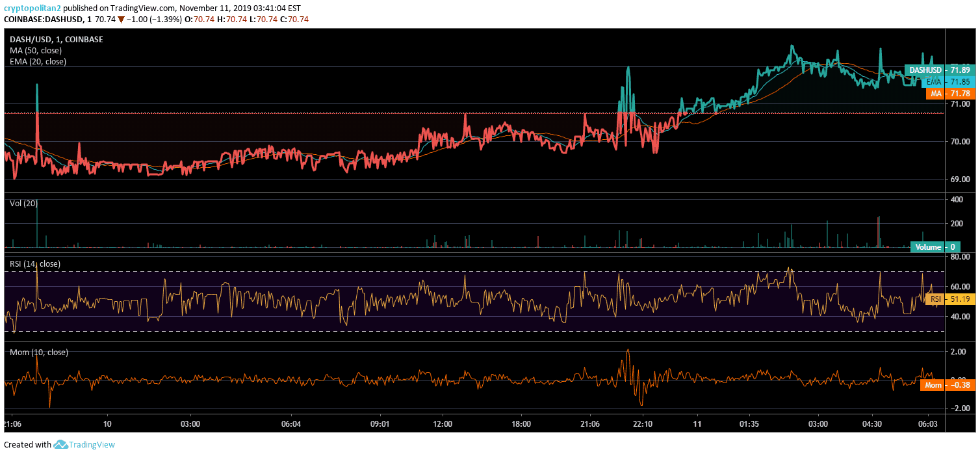Click the 06:03 time axis label
This screenshot has height=456, width=980.
(927, 424)
